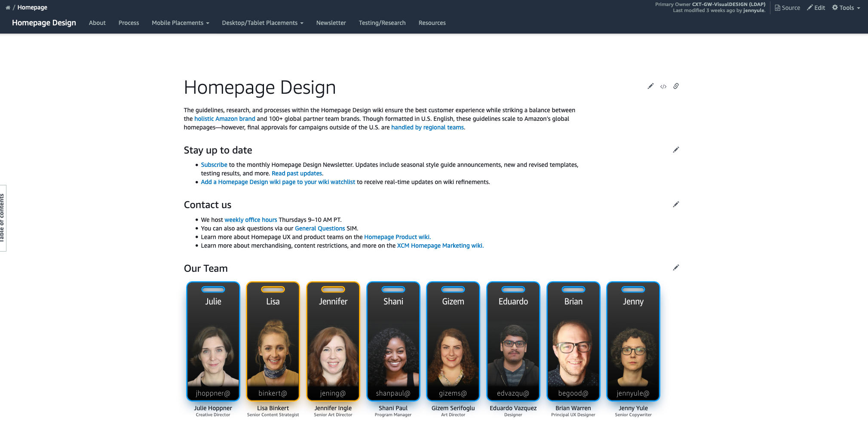Click Eduardo's badge card
868x430 pixels.
[513, 341]
